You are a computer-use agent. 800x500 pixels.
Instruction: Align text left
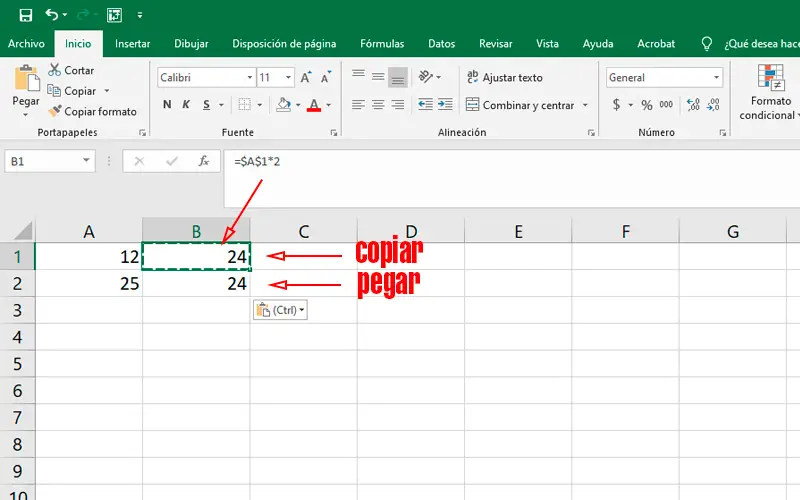[358, 105]
